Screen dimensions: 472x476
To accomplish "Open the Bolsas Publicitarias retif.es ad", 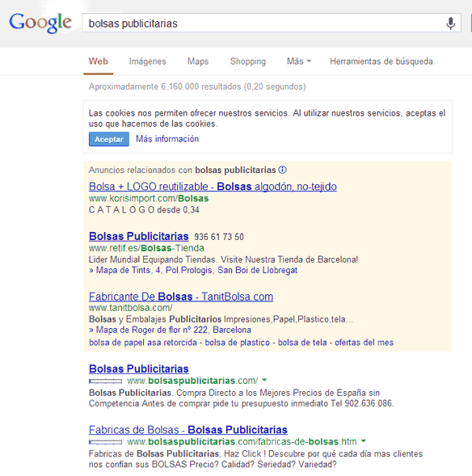I will (x=139, y=236).
